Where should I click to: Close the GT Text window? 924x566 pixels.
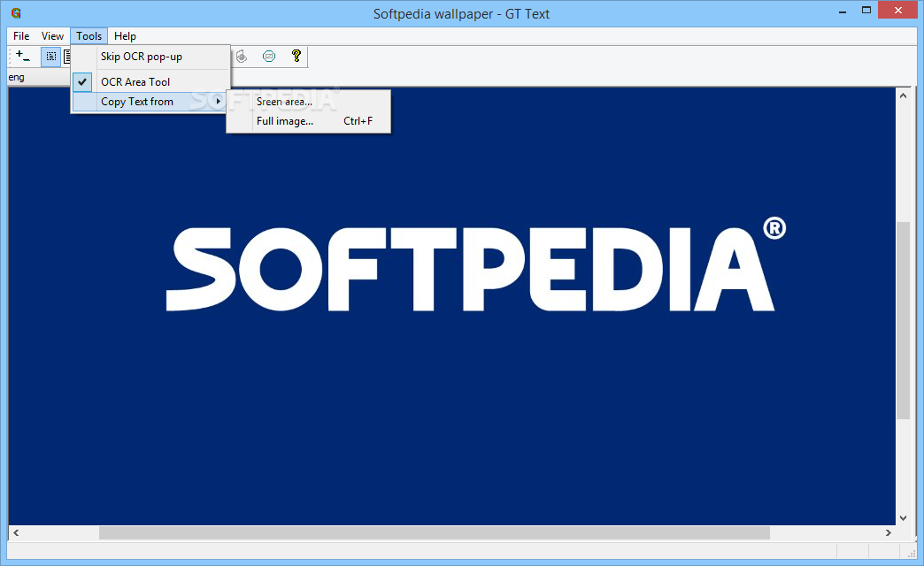click(898, 10)
